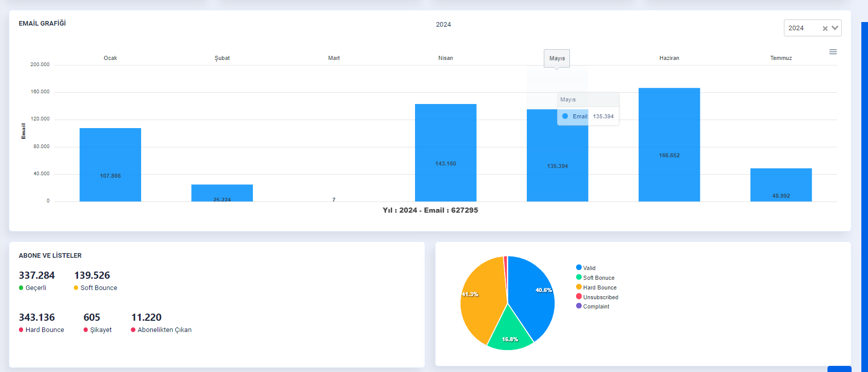Hide the Complaint series in legend
This screenshot has width=868, height=372.
point(596,306)
